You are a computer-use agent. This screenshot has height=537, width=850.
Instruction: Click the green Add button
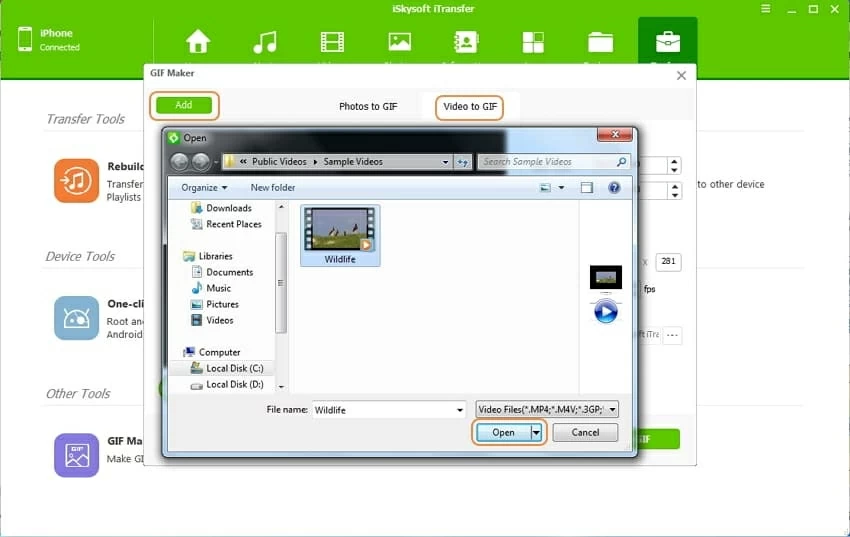tap(184, 105)
